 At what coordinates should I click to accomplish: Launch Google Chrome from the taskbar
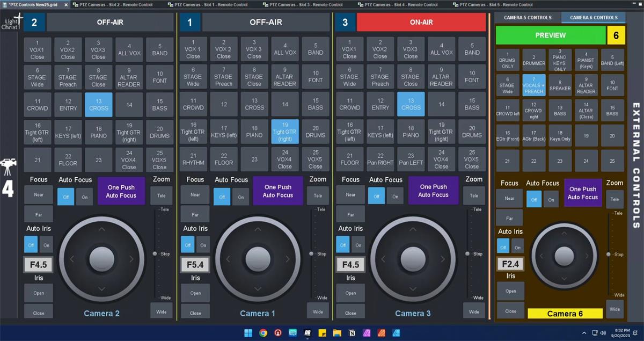pos(263,332)
